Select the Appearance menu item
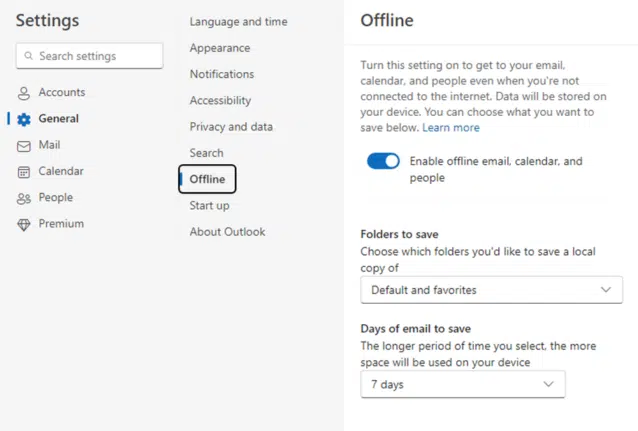The height and width of the screenshot is (431, 638). (220, 48)
